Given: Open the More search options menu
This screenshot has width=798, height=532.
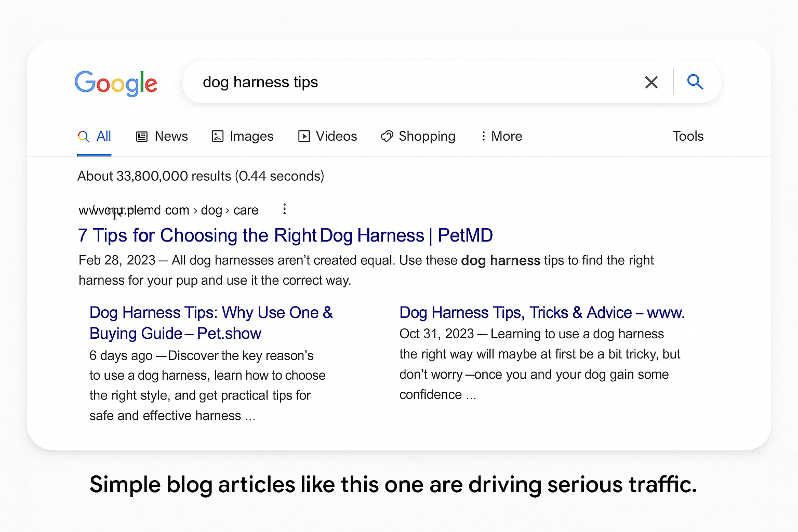Looking at the screenshot, I should pyautogui.click(x=501, y=136).
